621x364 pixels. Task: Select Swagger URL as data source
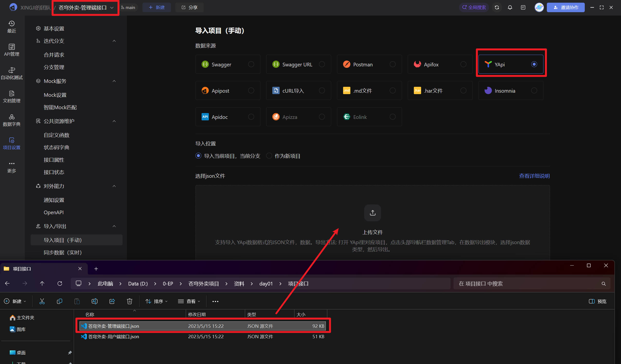[298, 64]
